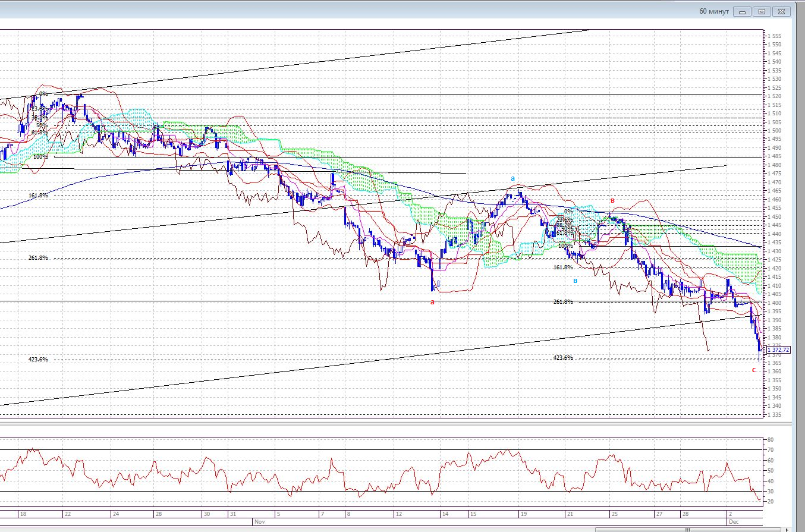Image resolution: width=805 pixels, height=532 pixels.
Task: Click date 19 on the time axis
Action: [x=523, y=514]
